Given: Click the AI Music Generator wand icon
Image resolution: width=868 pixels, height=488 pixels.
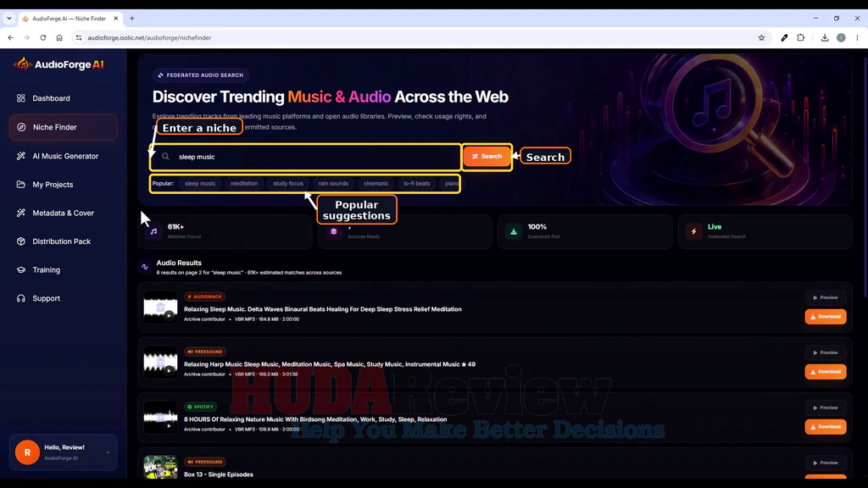Looking at the screenshot, I should (21, 156).
